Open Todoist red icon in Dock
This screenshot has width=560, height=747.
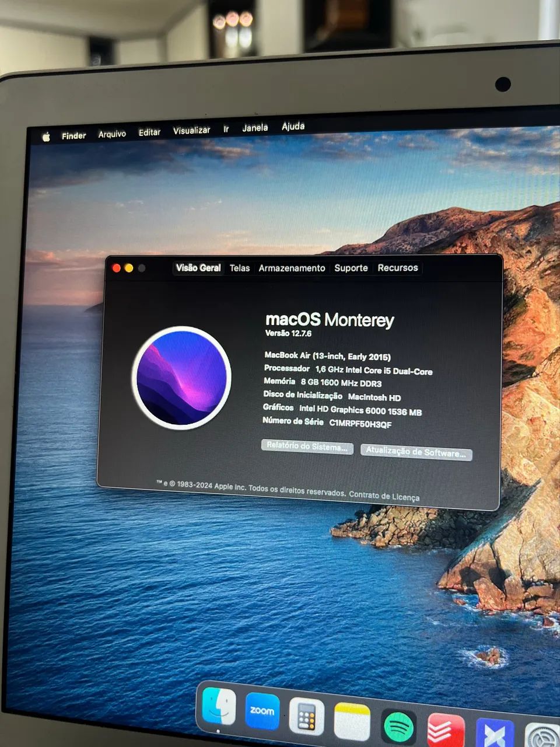446,731
